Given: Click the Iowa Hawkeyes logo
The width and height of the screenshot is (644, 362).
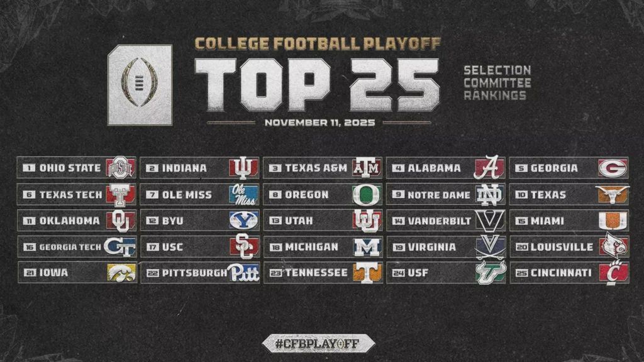Looking at the screenshot, I should pos(121,273).
